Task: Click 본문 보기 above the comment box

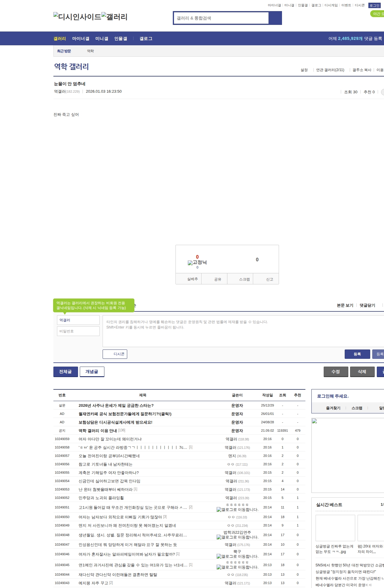Action: point(345,305)
